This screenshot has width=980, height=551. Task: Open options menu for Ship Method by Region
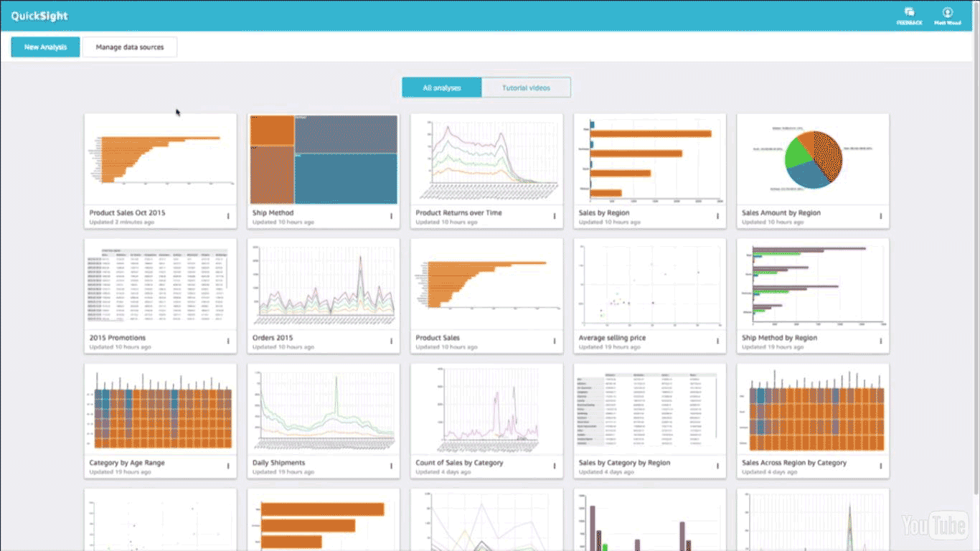[x=881, y=341]
